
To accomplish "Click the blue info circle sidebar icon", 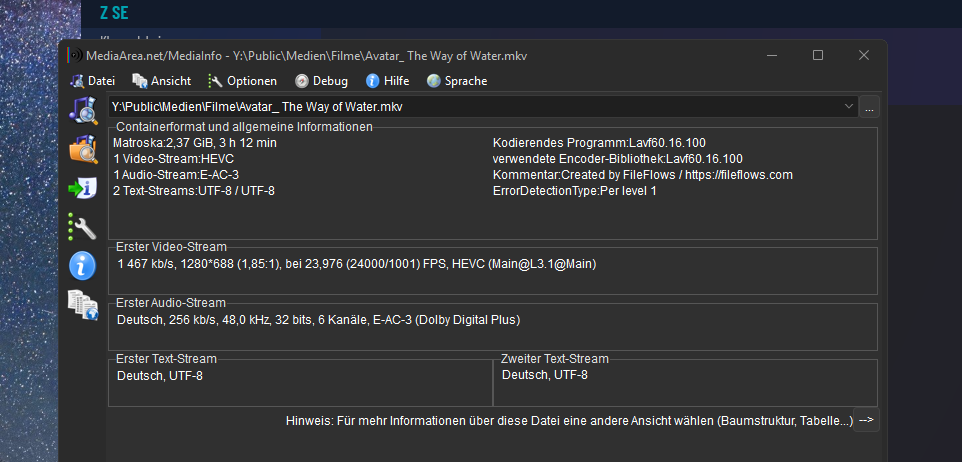I will [x=83, y=266].
